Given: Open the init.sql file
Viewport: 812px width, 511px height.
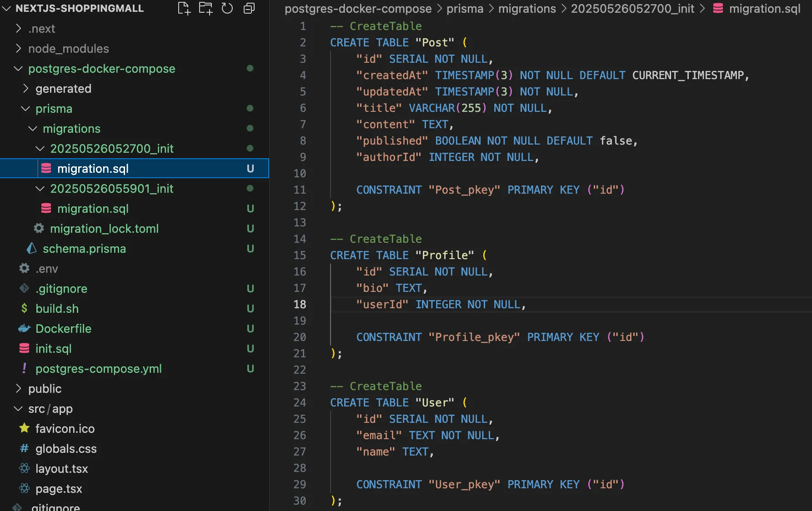Looking at the screenshot, I should pyautogui.click(x=53, y=349).
